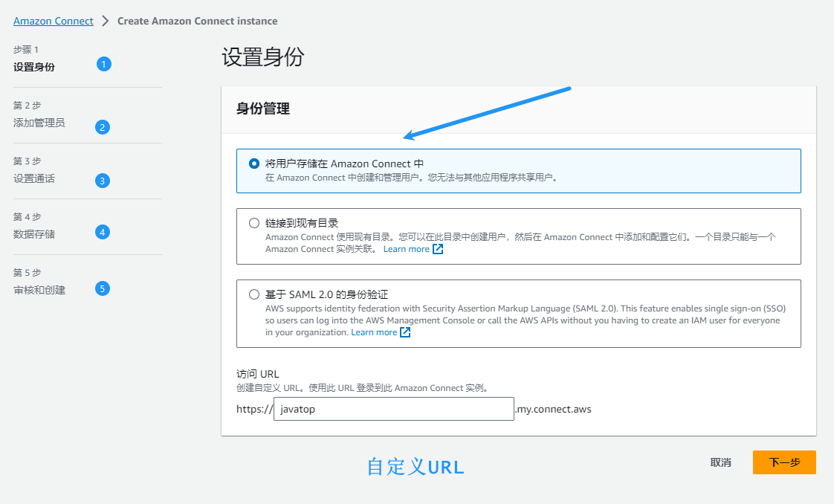Viewport: 834px width, 504px height.
Task: Click the .my.connect.aws domain suffix text
Action: 553,409
